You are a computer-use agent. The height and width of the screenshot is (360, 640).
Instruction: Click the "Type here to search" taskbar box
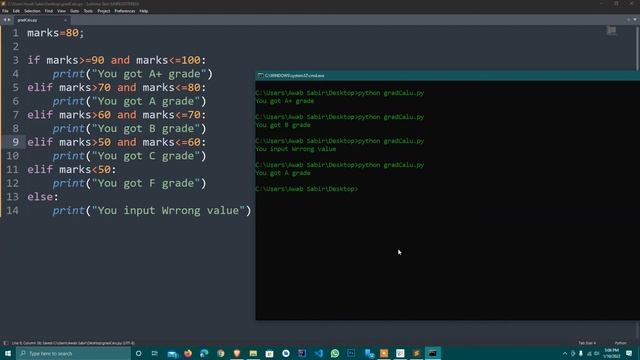coord(73,353)
